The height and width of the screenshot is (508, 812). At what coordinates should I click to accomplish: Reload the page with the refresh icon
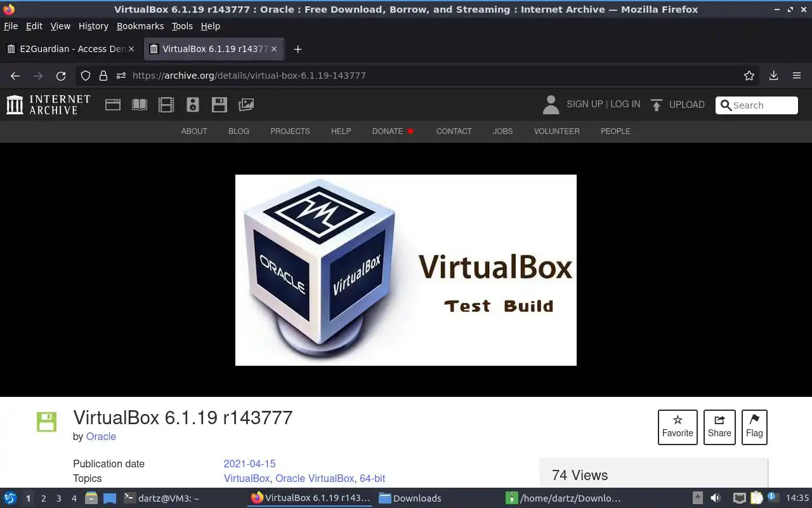(x=61, y=76)
